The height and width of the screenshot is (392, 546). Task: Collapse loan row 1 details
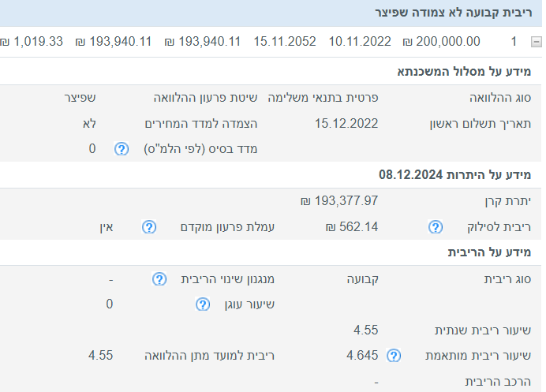[537, 42]
